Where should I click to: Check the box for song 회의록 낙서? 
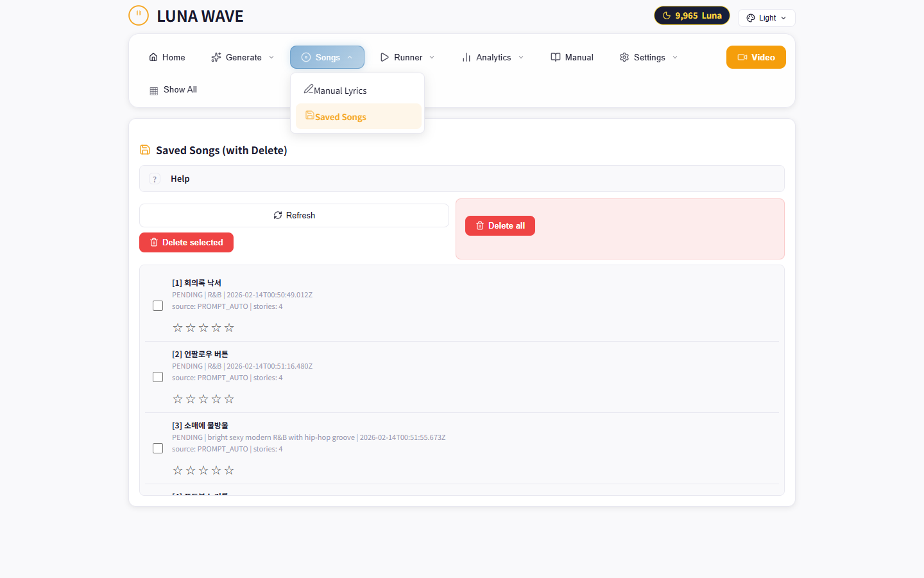coord(158,306)
